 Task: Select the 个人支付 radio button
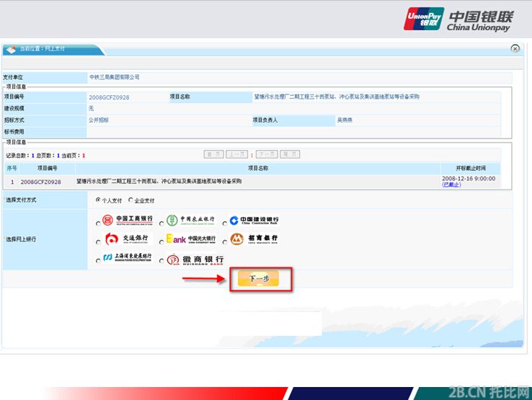tap(98, 200)
